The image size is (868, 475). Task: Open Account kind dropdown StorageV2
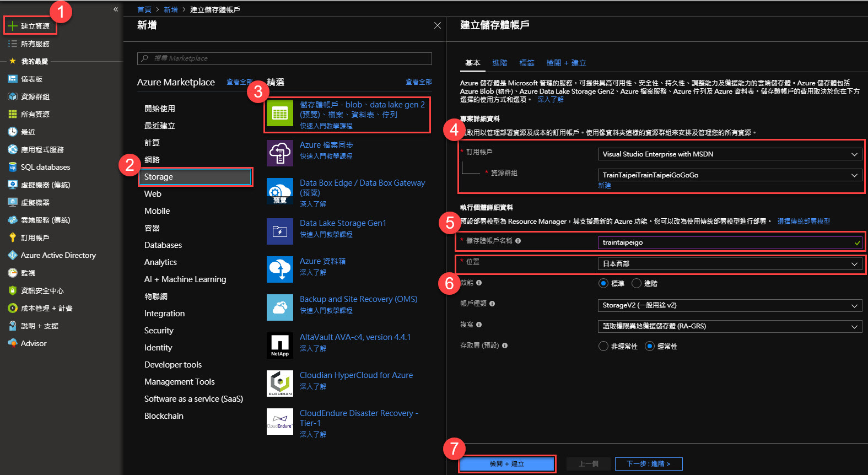click(730, 305)
